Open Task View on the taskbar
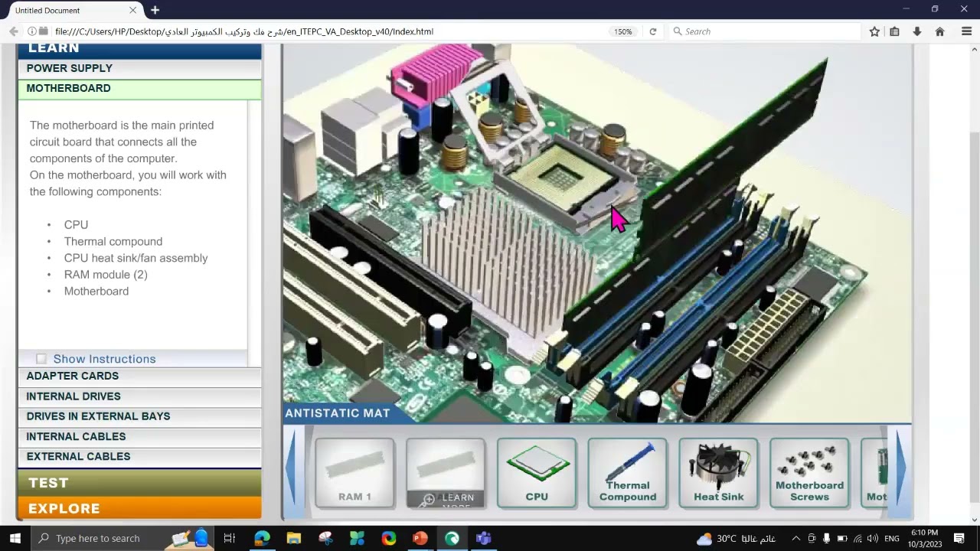 coord(229,538)
